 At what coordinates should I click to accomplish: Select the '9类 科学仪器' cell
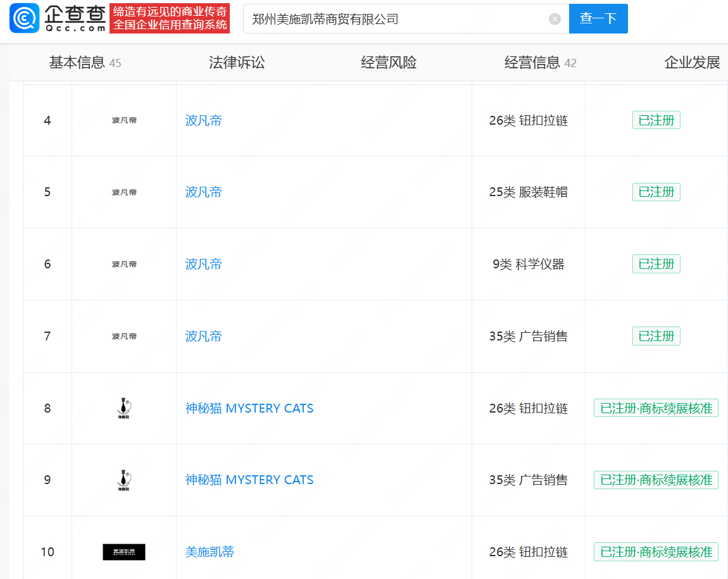[x=529, y=265]
